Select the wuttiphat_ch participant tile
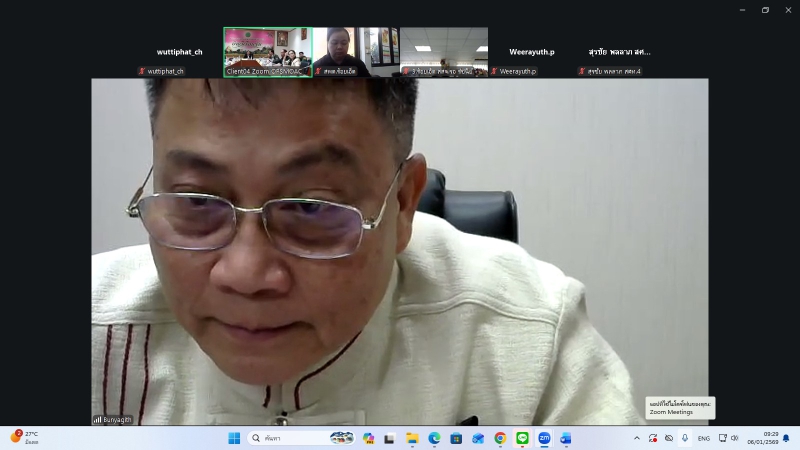800x450 pixels. (179, 52)
